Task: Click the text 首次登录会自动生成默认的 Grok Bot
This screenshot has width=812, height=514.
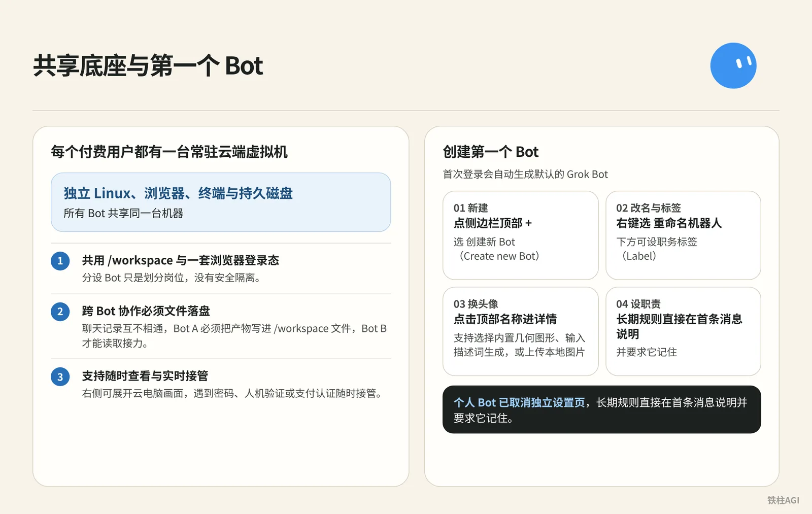Action: point(525,175)
